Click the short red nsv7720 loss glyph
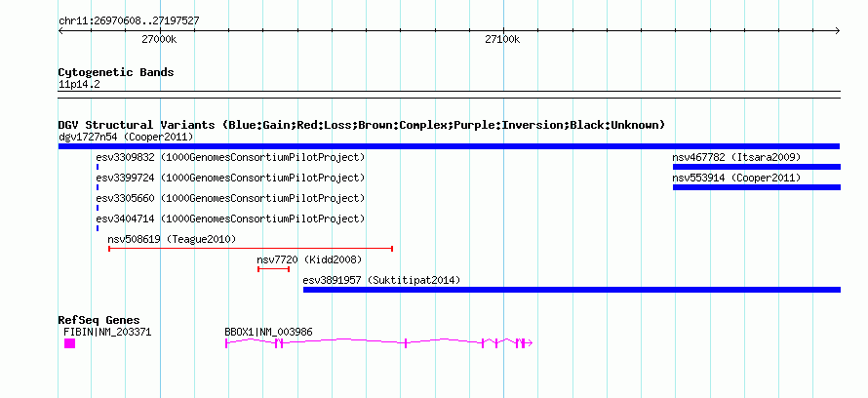This screenshot has width=868, height=398. (x=273, y=269)
